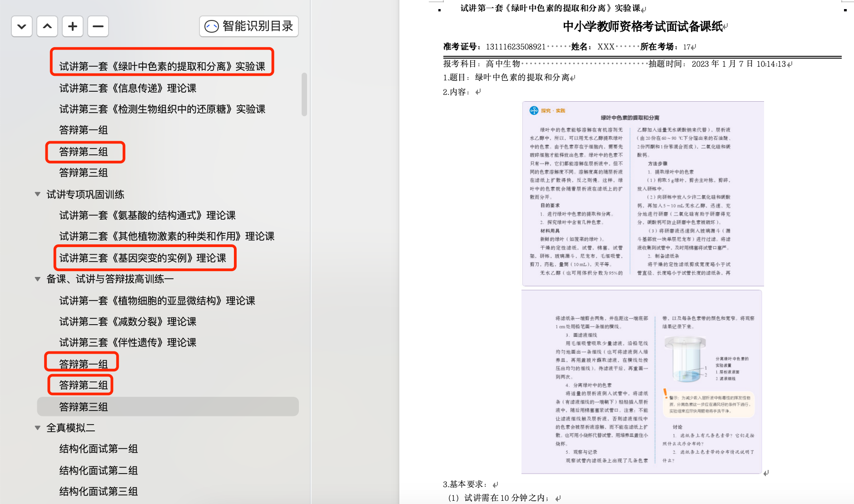Click the document title 中小学教师资格考试面试备课纸
The height and width of the screenshot is (504, 854).
tap(642, 26)
